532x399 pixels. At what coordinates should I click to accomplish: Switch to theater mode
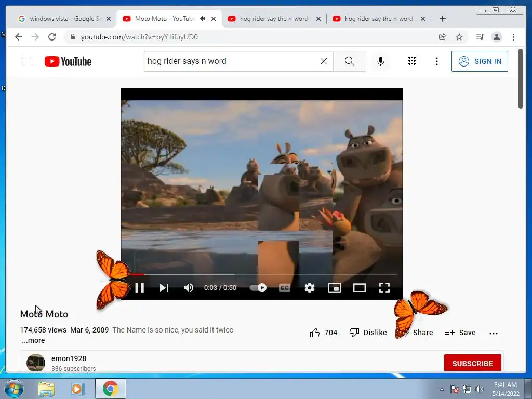(x=360, y=288)
